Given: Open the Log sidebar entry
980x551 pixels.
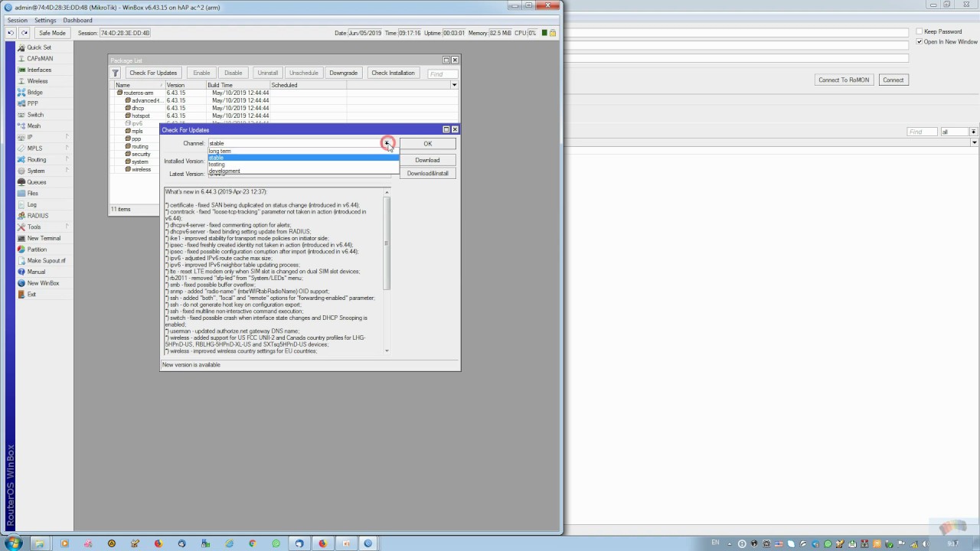Looking at the screenshot, I should coord(32,204).
